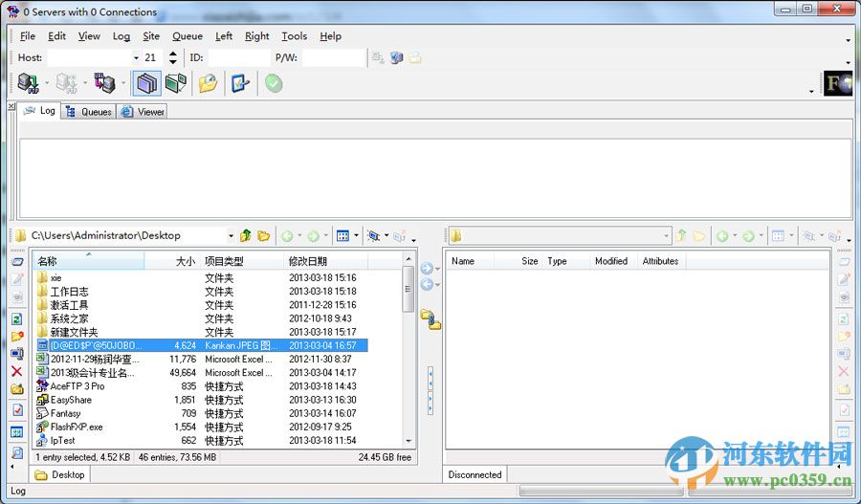Click into the ID username field
Image resolution: width=861 pixels, height=504 pixels.
pyautogui.click(x=239, y=57)
